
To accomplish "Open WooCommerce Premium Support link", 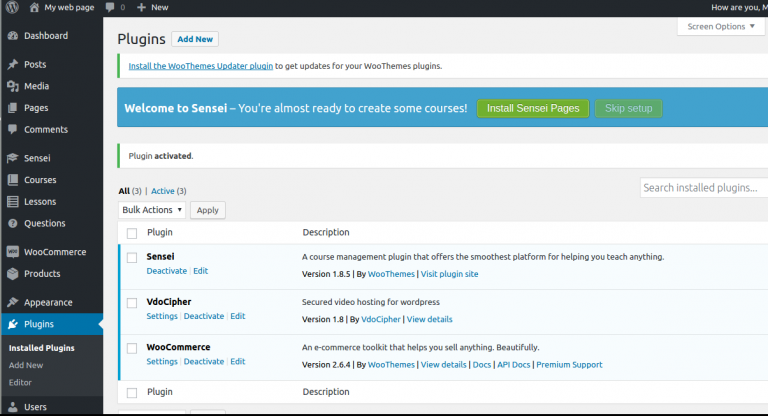I will pos(570,365).
